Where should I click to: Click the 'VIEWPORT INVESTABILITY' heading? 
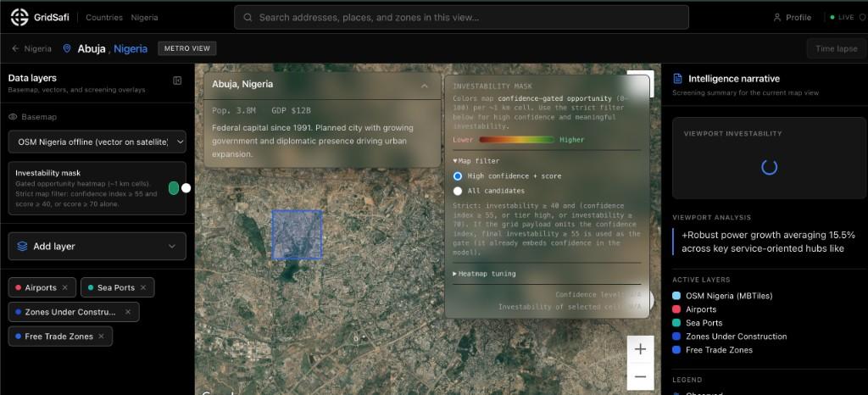pos(733,133)
